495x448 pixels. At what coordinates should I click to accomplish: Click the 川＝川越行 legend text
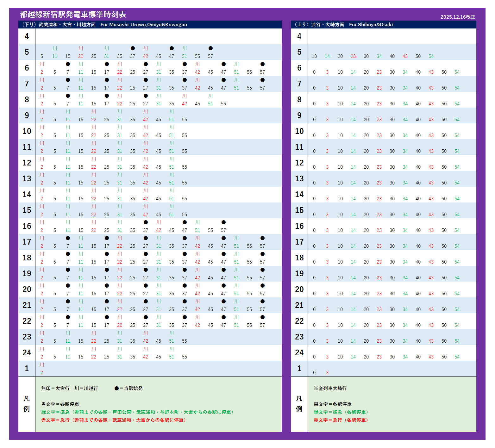(86, 388)
